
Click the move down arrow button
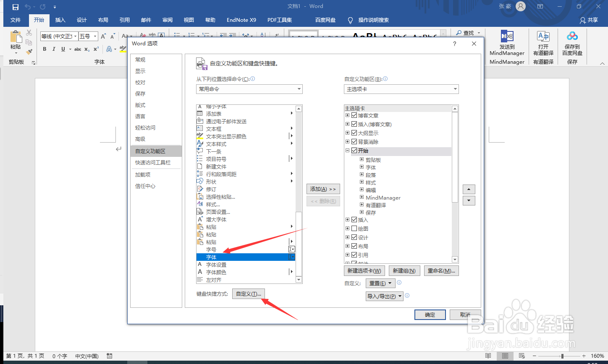pos(469,200)
